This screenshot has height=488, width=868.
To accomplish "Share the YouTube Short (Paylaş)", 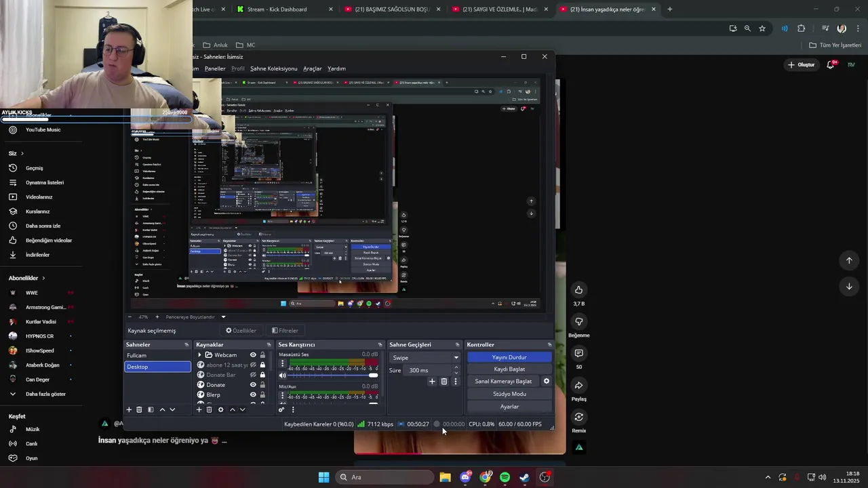I will 578,386.
